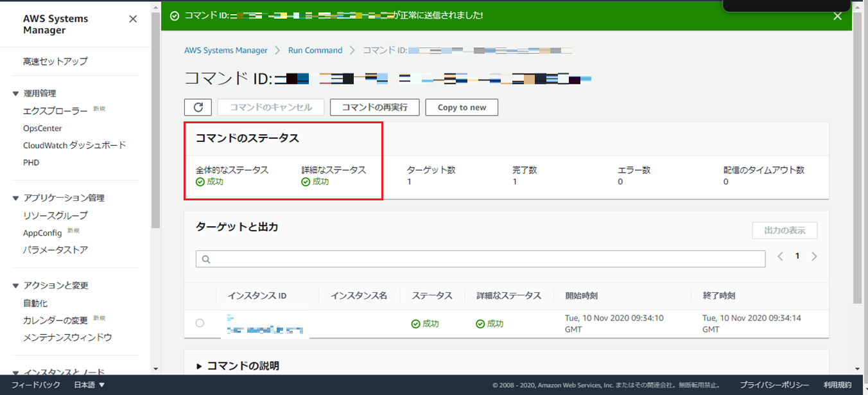868x395 pixels.
Task: Click the エラー数 value 0
Action: (x=620, y=182)
